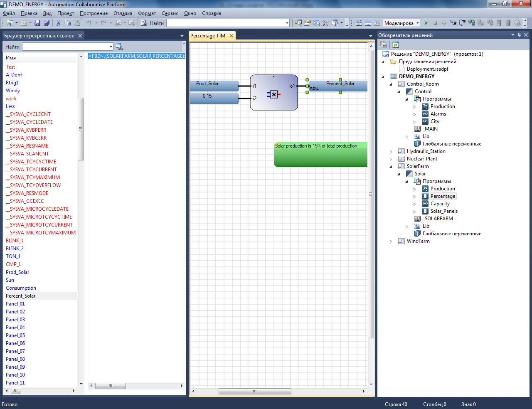Expand the WindFarm tree node
This screenshot has width=532, height=409.
pos(391,241)
